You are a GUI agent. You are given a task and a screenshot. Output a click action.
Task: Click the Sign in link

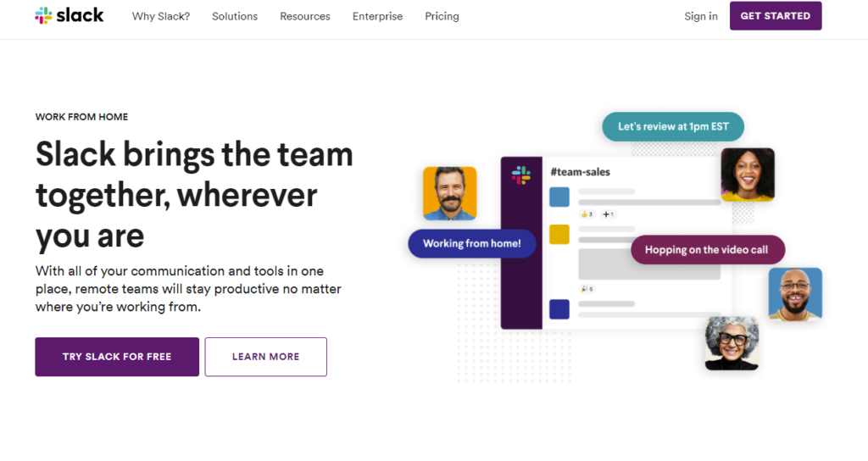click(701, 17)
